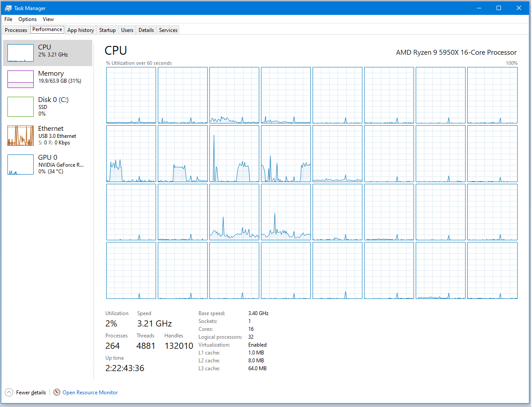Open the Users tab

127,30
